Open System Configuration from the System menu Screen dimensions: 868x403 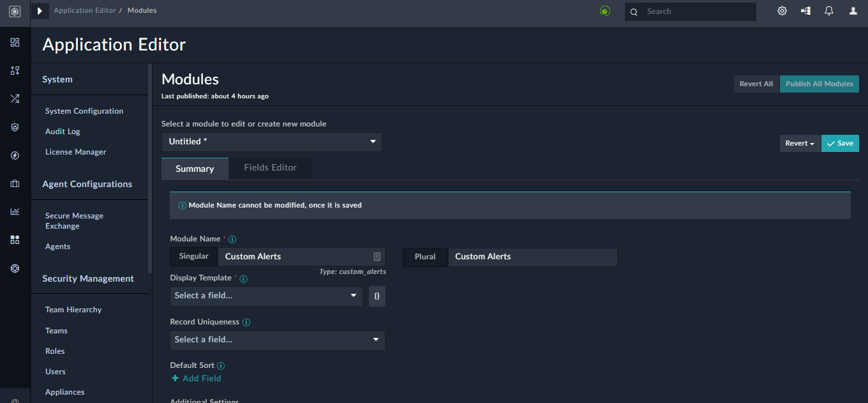click(x=84, y=110)
